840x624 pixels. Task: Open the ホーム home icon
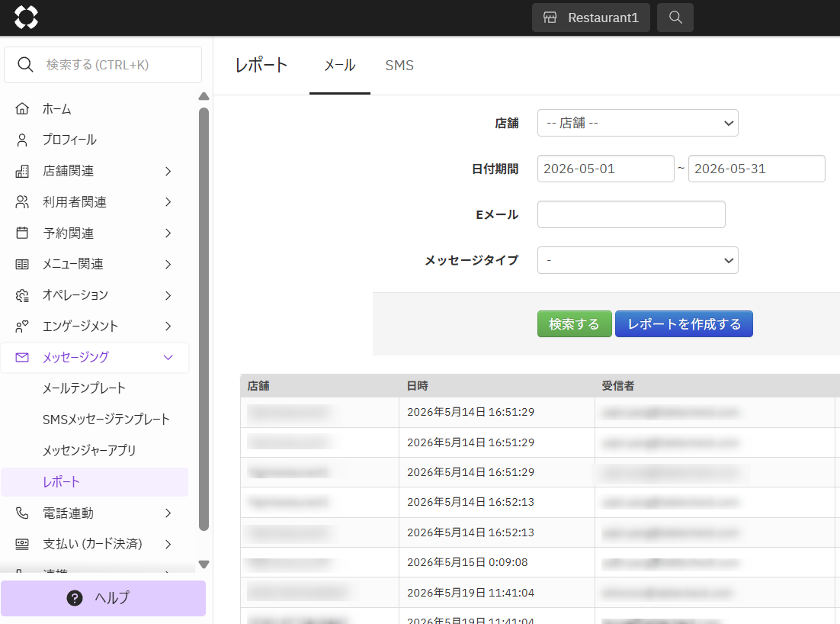pos(22,109)
